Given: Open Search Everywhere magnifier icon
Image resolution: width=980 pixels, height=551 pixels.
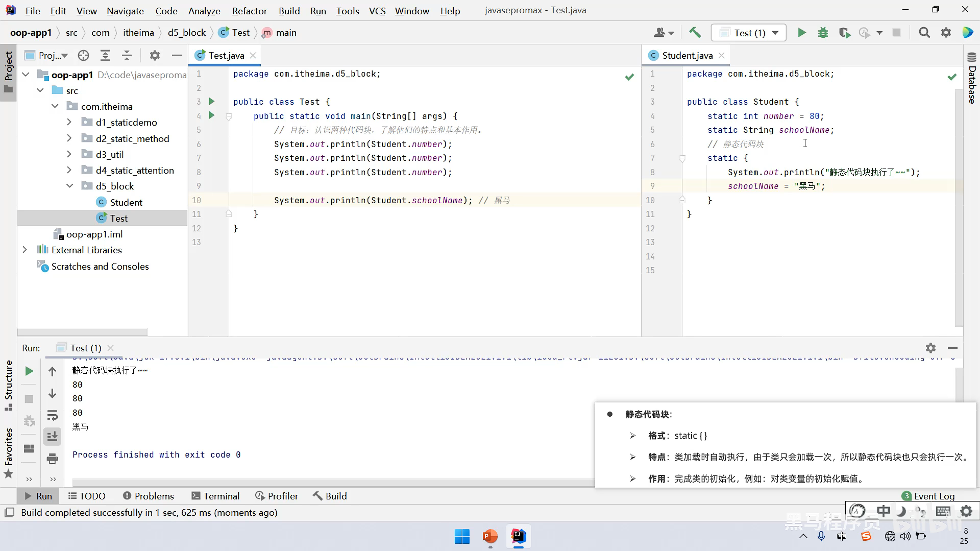Looking at the screenshot, I should tap(924, 33).
